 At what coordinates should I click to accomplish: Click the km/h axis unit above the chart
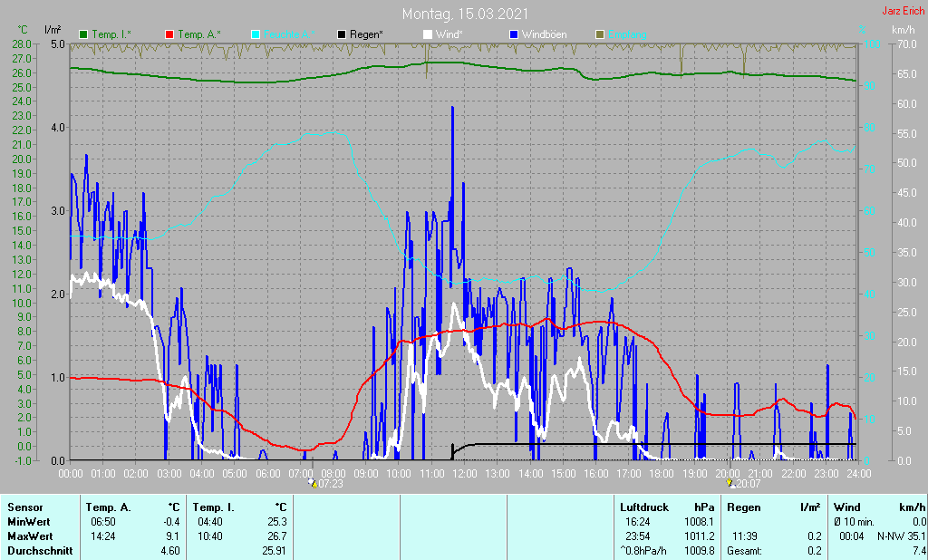click(x=904, y=29)
